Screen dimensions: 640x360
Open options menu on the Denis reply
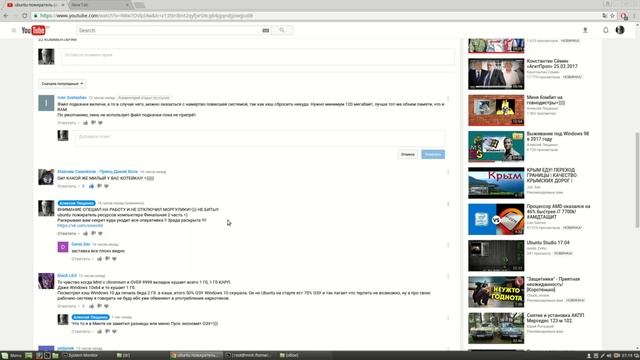coord(448,245)
